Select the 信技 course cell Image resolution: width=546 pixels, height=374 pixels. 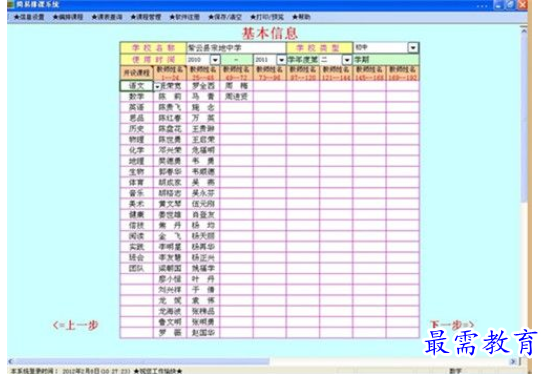pos(136,225)
